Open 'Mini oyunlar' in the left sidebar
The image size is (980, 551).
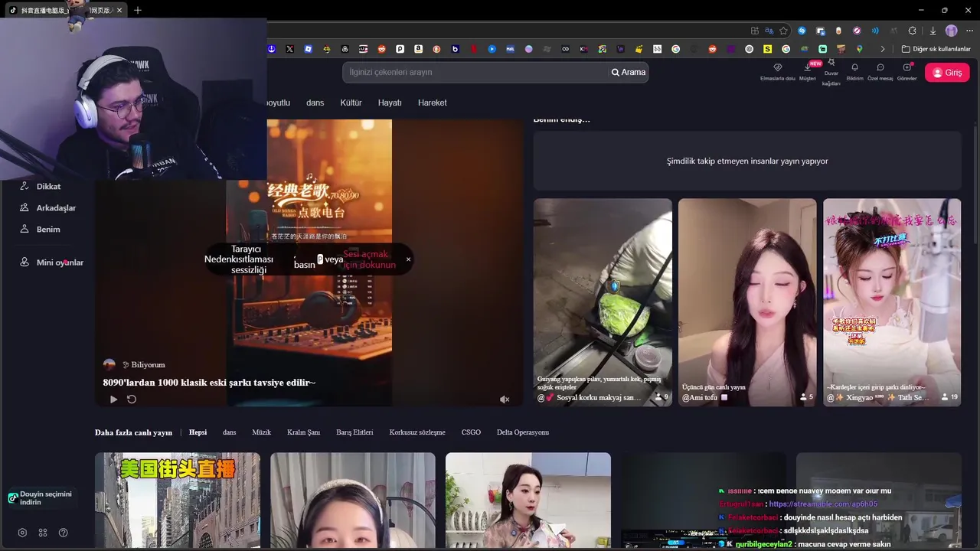(x=52, y=262)
